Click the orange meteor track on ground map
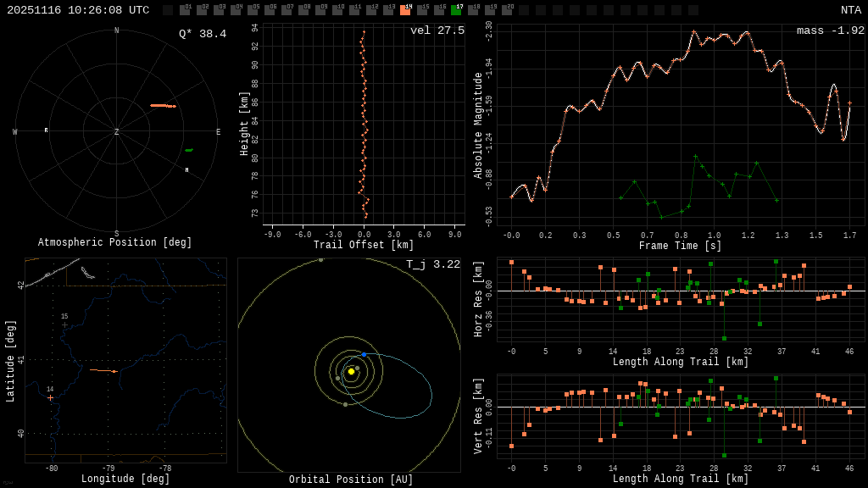 point(103,370)
